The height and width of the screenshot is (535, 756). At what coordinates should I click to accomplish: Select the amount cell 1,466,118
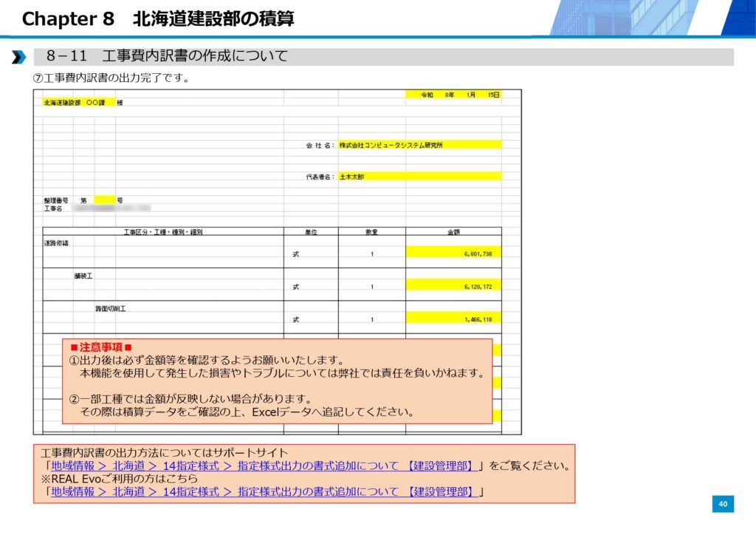pyautogui.click(x=453, y=319)
